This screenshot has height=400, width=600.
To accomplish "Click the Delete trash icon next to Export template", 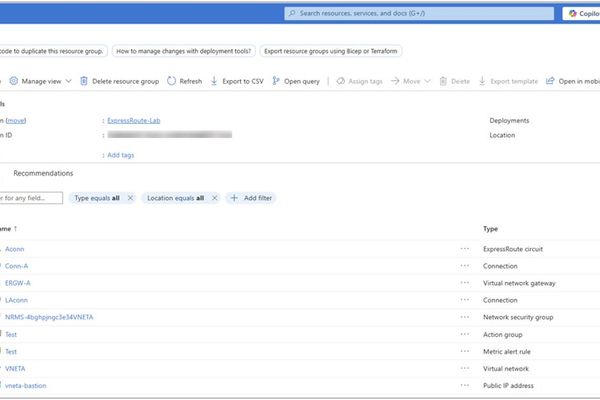I will (x=443, y=81).
